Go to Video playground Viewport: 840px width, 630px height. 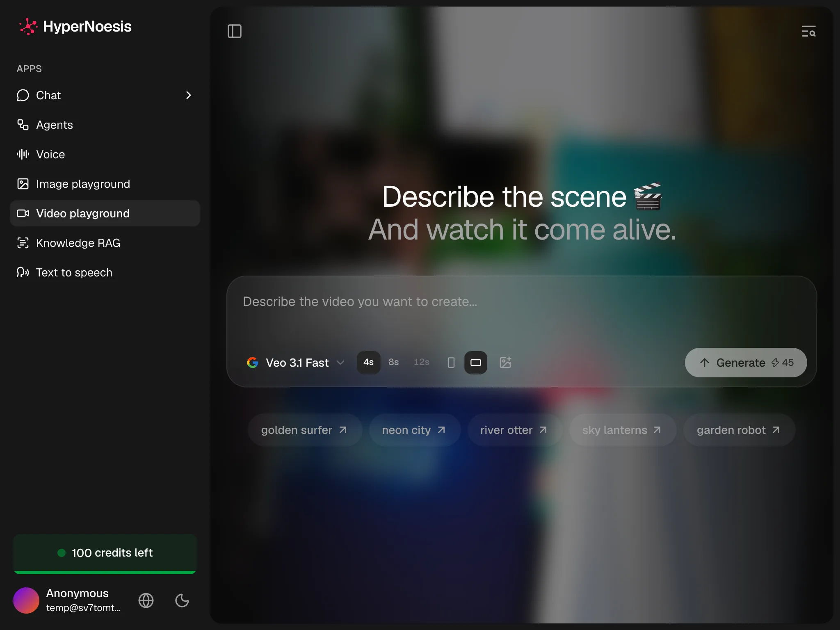point(105,213)
